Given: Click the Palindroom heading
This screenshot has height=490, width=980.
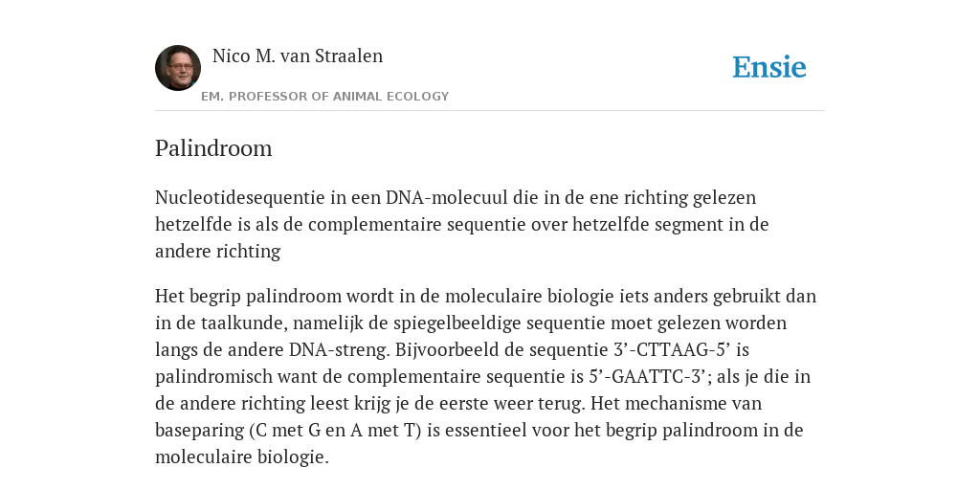Looking at the screenshot, I should tap(213, 148).
